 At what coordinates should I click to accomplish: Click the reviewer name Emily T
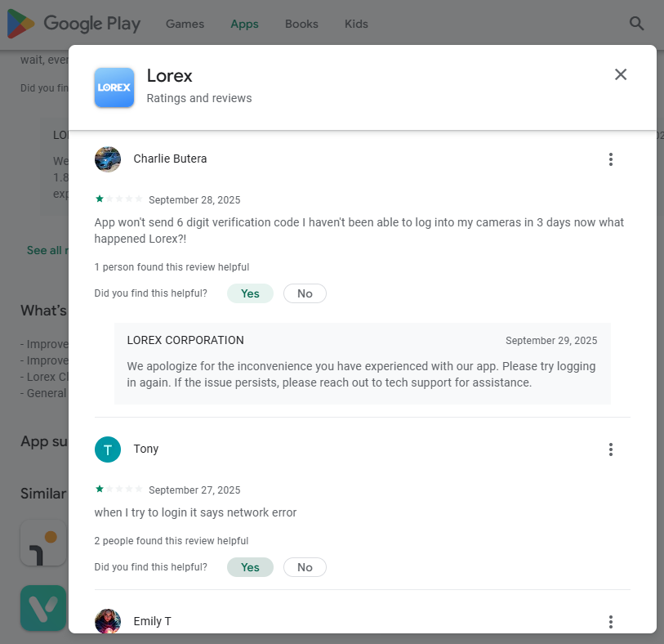153,621
